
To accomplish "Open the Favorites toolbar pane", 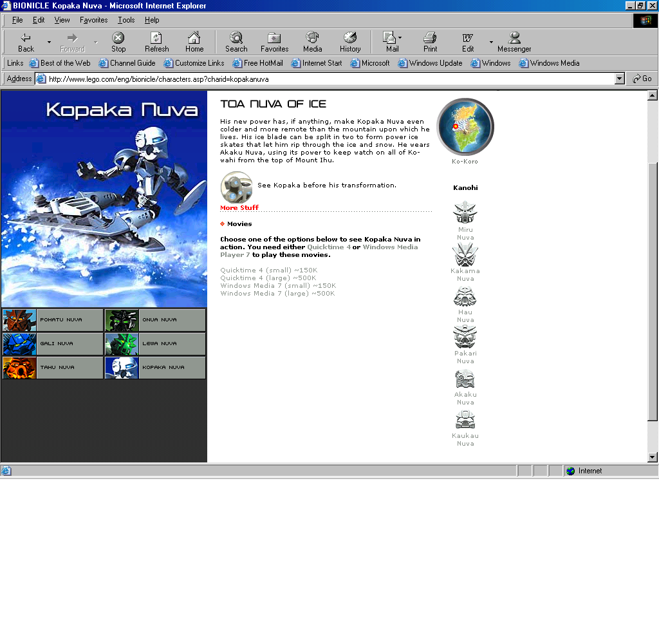I will tap(274, 42).
